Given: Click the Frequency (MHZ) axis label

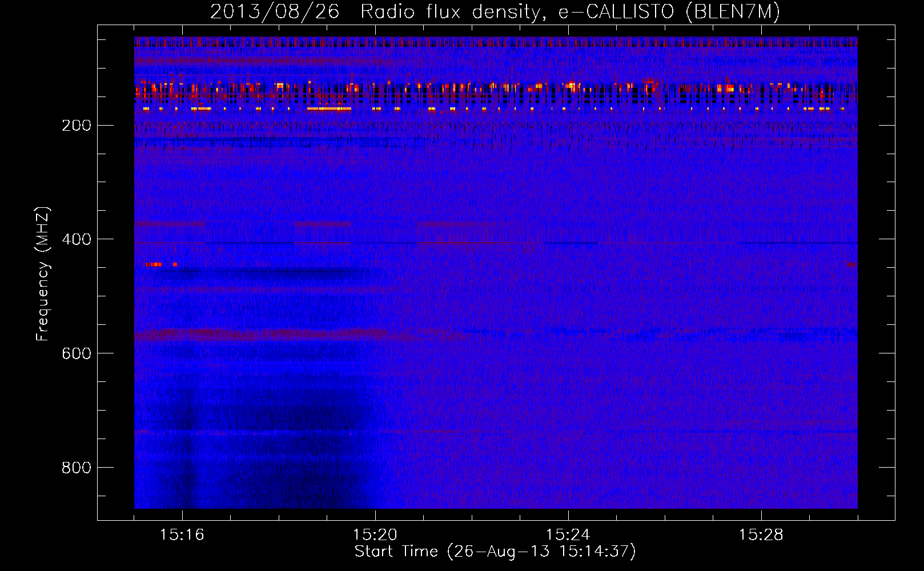Looking at the screenshot, I should pos(43,274).
